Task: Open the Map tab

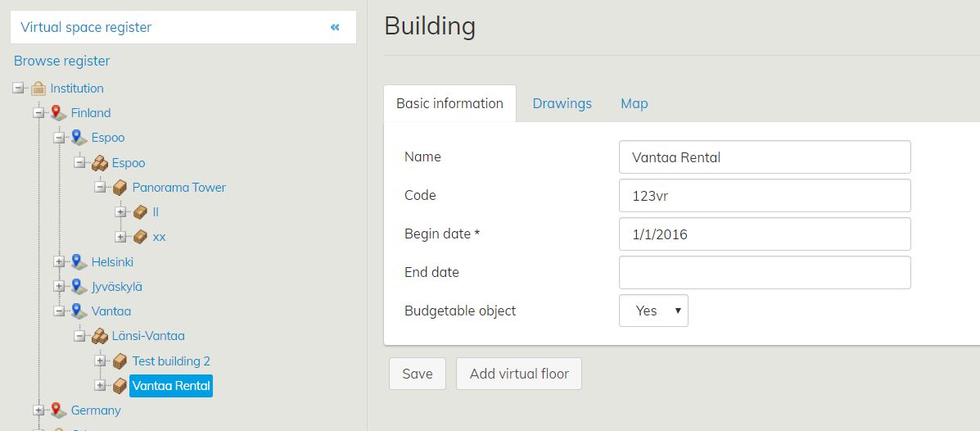Action: pyautogui.click(x=634, y=103)
